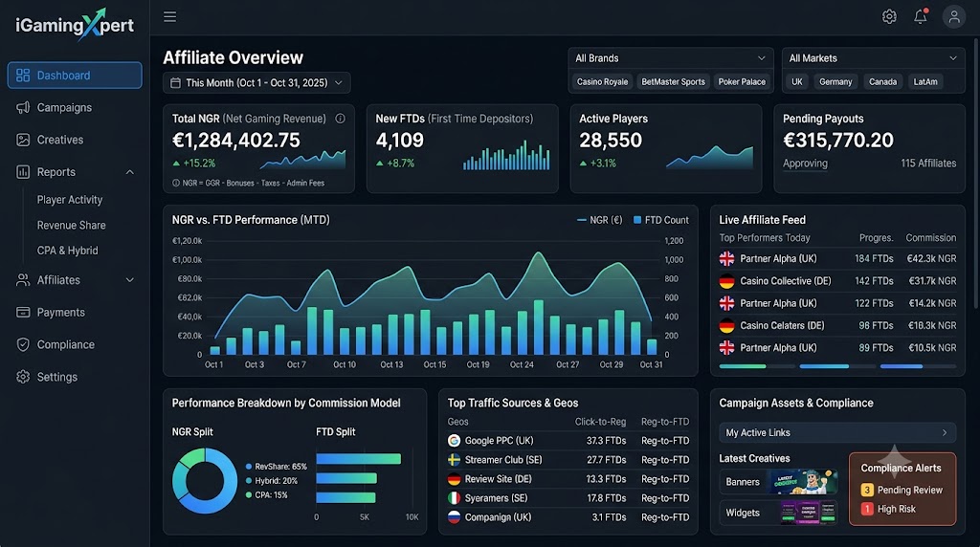
Task: Open the This Month date range dropdown
Action: click(256, 82)
